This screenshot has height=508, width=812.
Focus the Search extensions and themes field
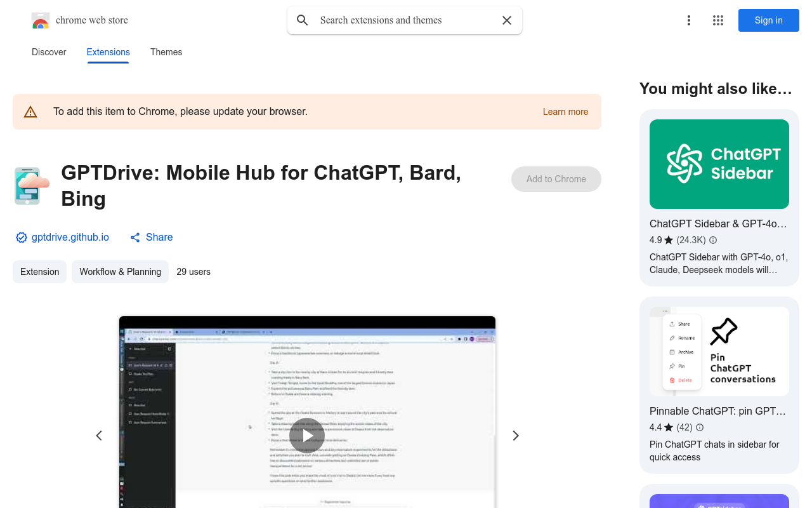tap(406, 20)
